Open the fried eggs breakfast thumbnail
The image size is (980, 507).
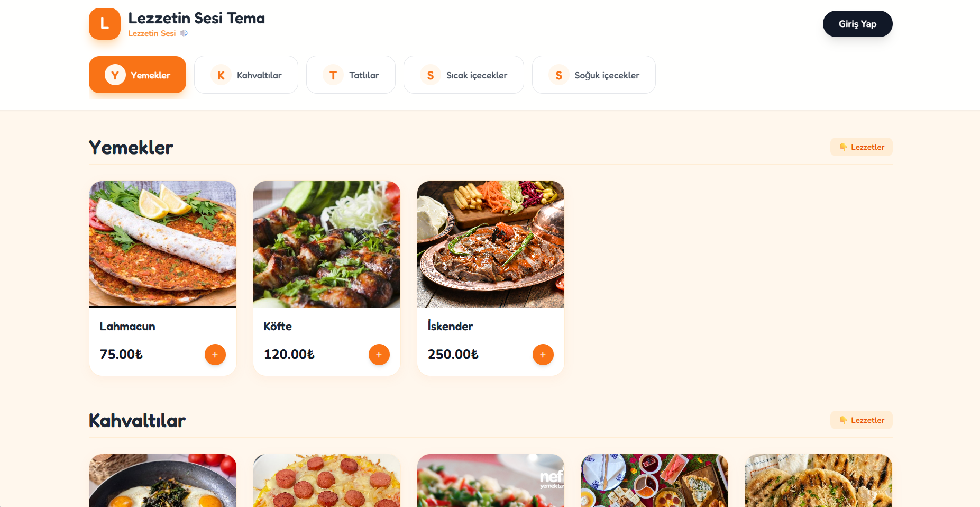[x=163, y=481]
